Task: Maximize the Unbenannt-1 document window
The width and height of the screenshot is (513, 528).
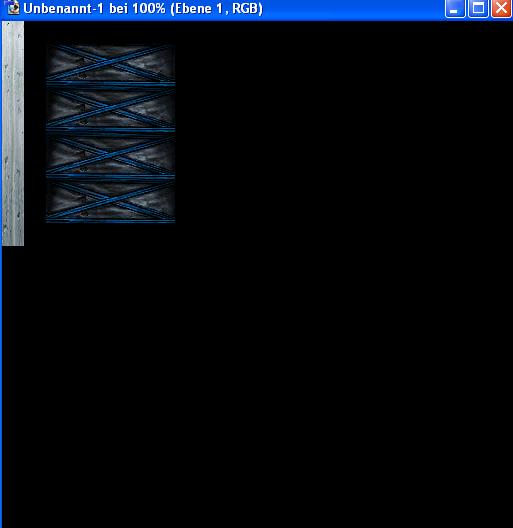Action: coord(478,8)
